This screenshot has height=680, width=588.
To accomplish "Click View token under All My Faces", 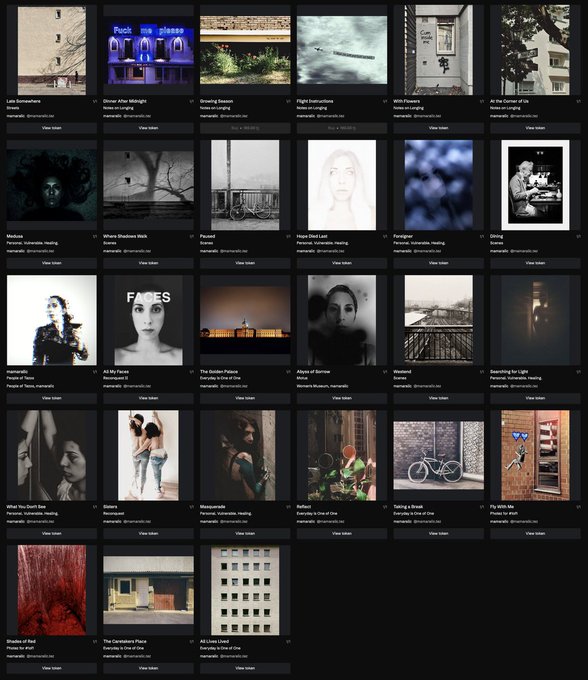I will [148, 398].
